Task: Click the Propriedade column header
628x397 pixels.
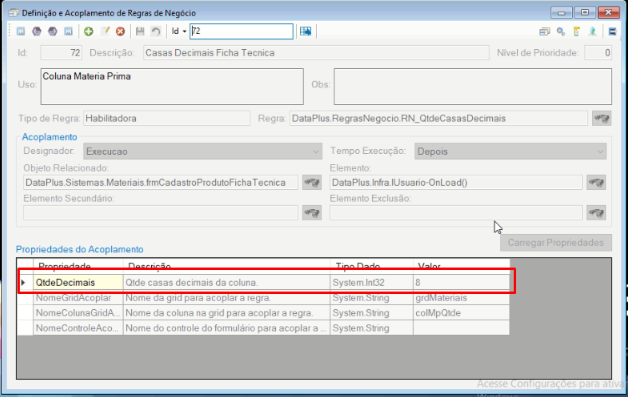Action: [78, 266]
